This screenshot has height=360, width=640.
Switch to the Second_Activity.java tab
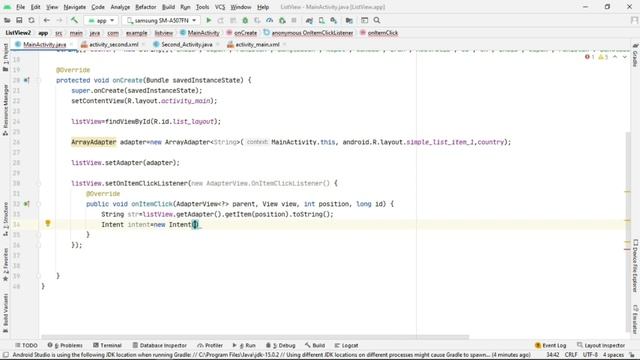tap(187, 44)
